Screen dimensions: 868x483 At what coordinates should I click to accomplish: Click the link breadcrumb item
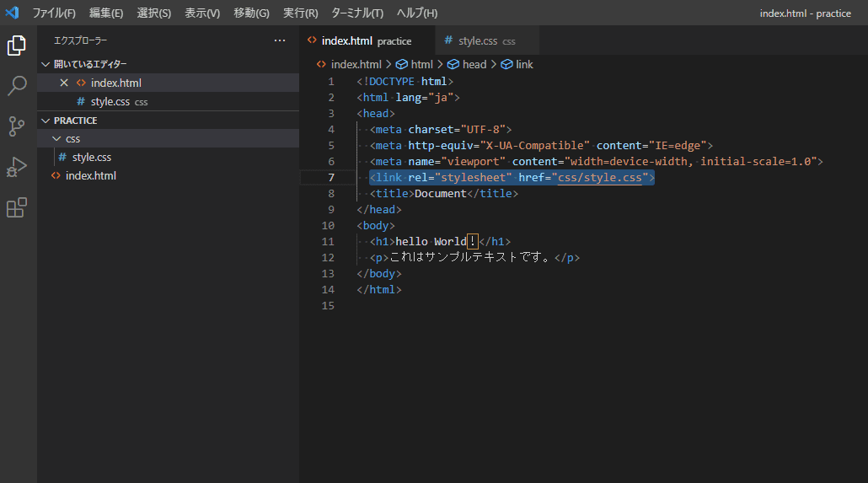tap(523, 64)
